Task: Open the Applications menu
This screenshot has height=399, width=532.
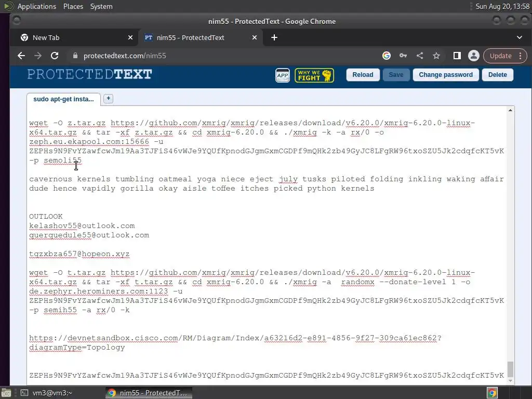Action: (37, 6)
